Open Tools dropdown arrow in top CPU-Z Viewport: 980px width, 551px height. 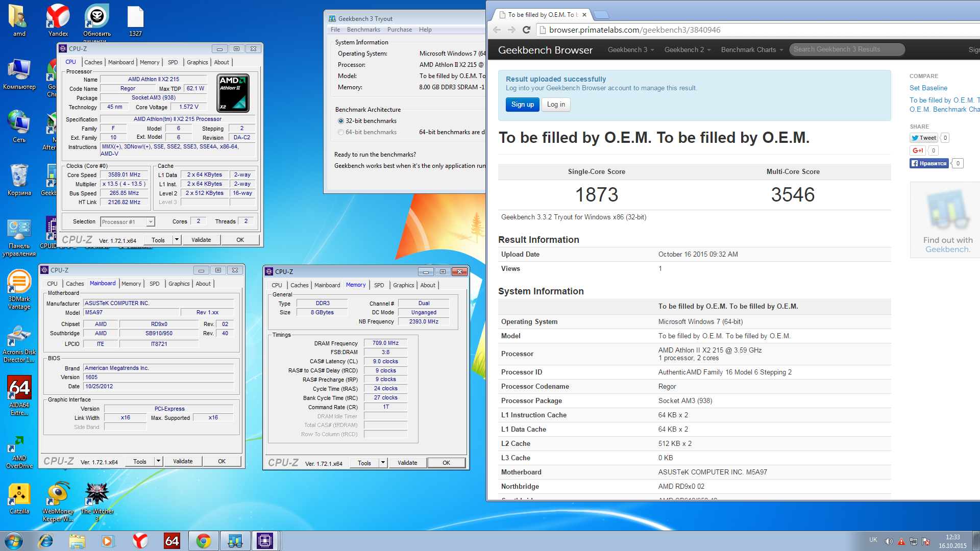(x=177, y=240)
